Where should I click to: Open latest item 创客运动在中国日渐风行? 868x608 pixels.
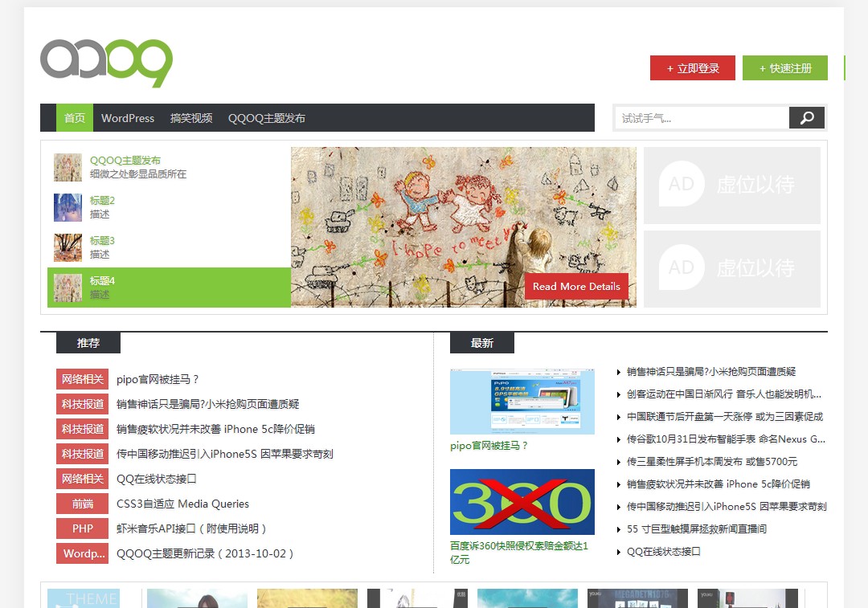724,394
